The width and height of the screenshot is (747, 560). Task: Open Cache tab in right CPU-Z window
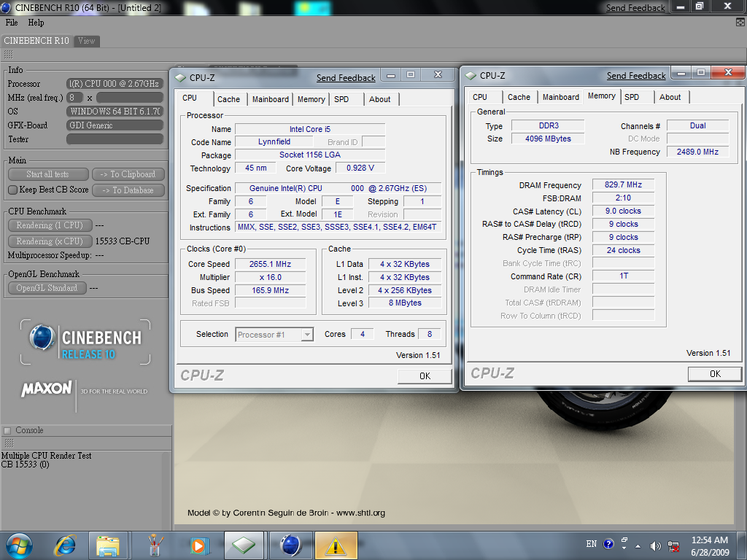click(519, 97)
